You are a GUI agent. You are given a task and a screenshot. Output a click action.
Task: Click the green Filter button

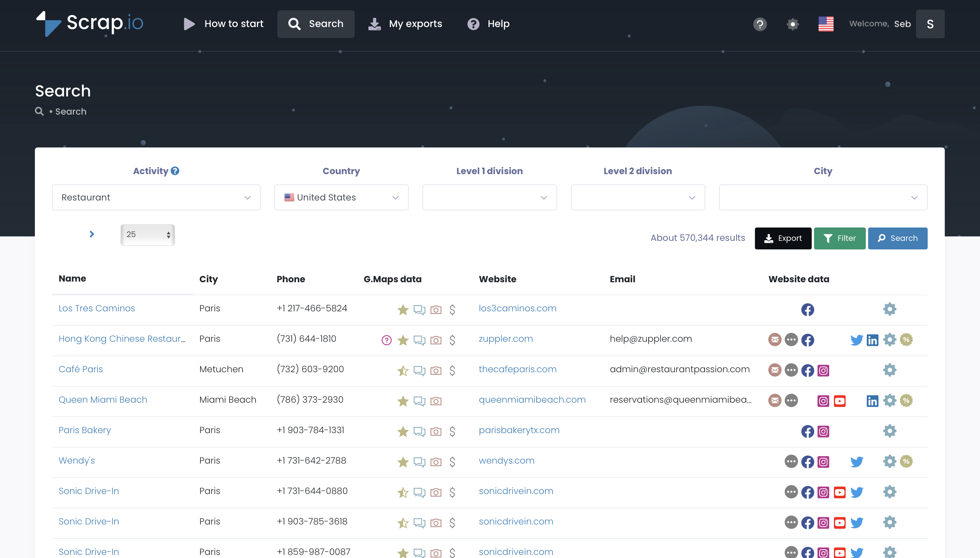(839, 238)
